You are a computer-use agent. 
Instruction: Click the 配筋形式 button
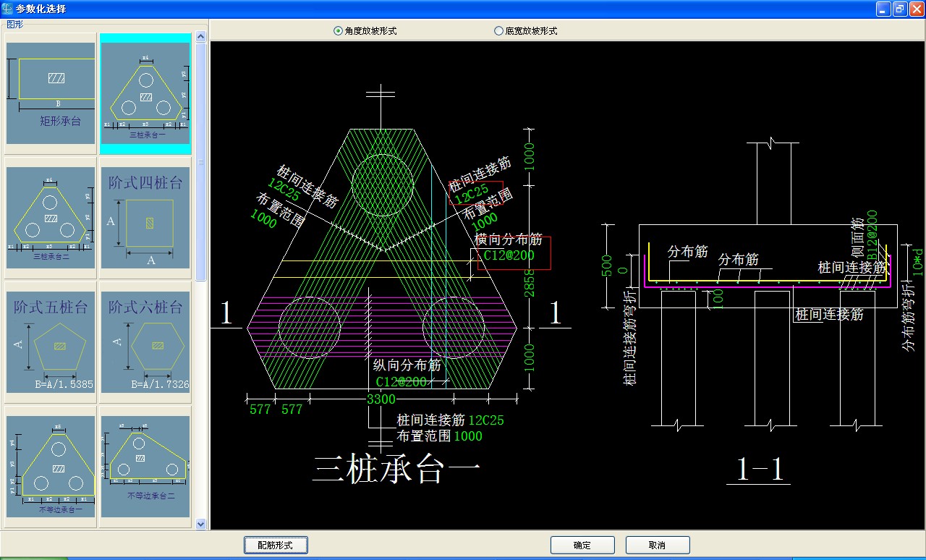(x=276, y=545)
